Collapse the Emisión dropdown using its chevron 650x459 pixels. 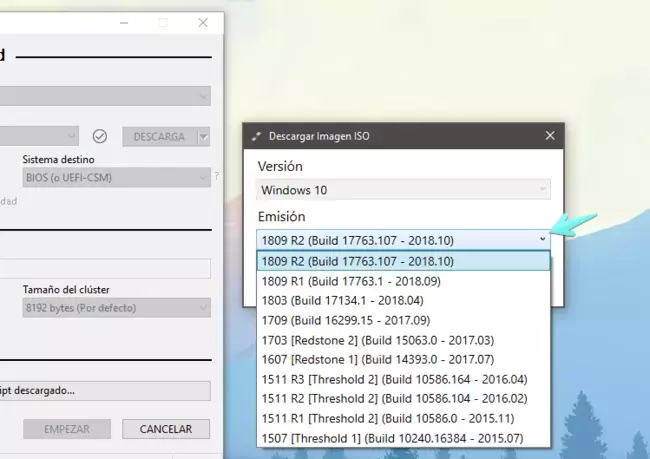tap(542, 239)
